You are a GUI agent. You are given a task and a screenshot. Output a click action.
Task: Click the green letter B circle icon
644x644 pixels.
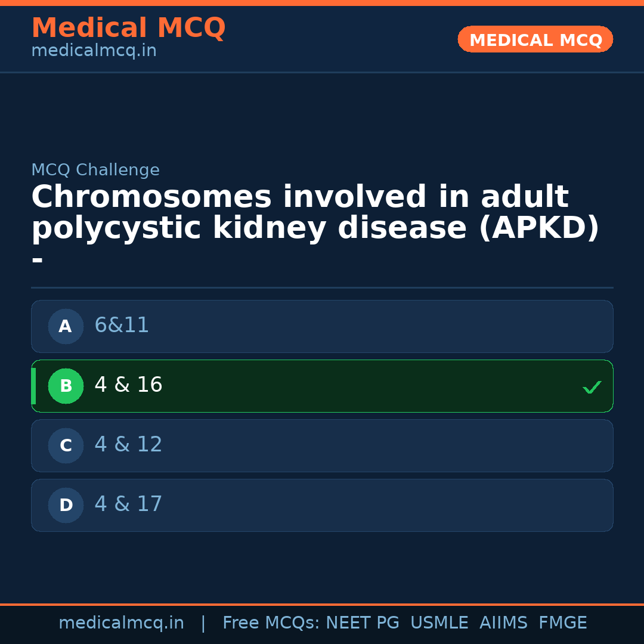click(66, 386)
